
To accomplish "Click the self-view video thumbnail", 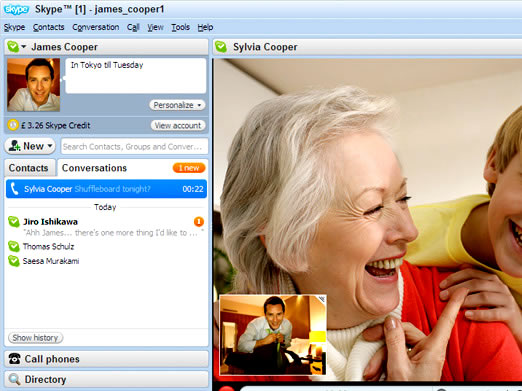I will coord(273,335).
